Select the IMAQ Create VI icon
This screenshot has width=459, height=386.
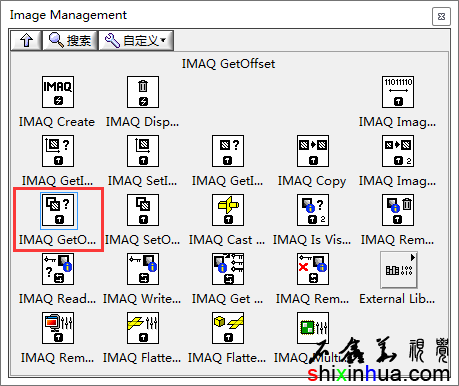pos(58,92)
